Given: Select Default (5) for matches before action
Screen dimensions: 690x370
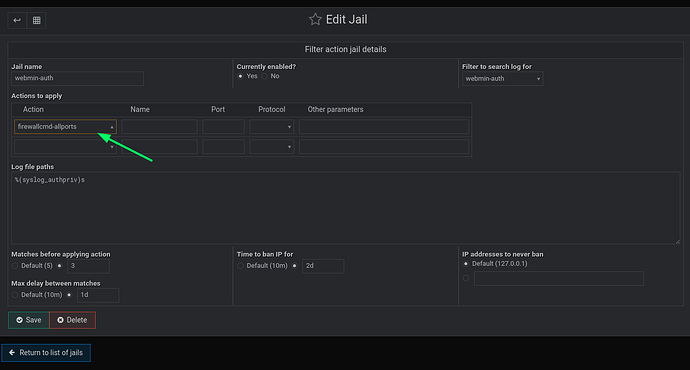Looking at the screenshot, I should coord(15,266).
